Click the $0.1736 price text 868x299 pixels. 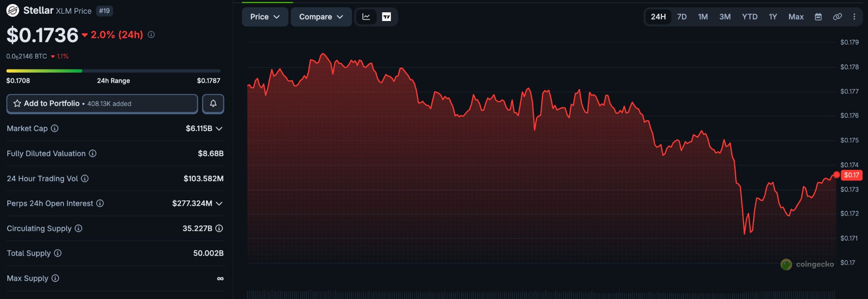pos(42,35)
